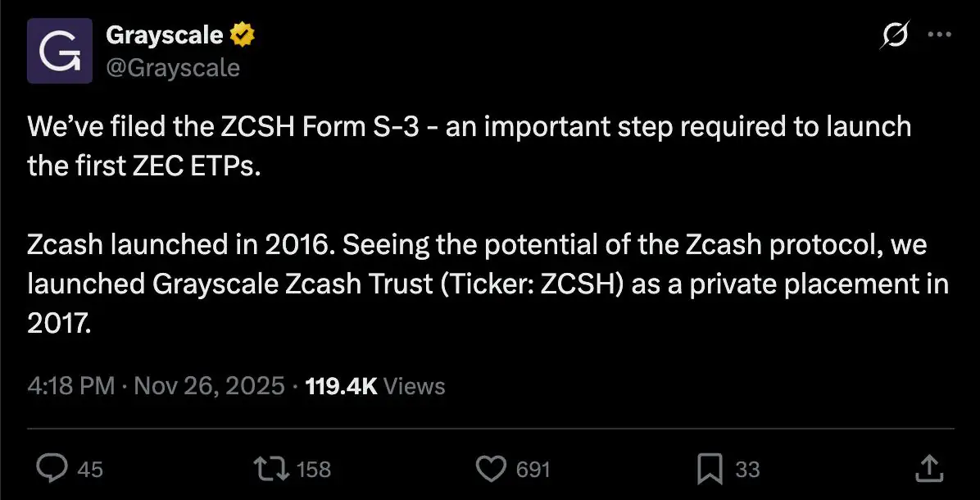Toggle the bookmark icon on the post
Viewport: 980px width, 500px height.
pos(708,469)
